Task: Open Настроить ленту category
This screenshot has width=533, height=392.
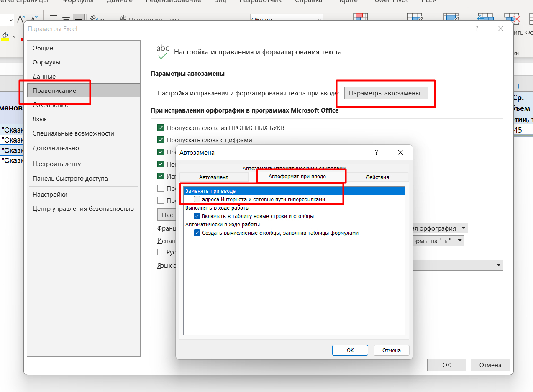Action: [84, 164]
